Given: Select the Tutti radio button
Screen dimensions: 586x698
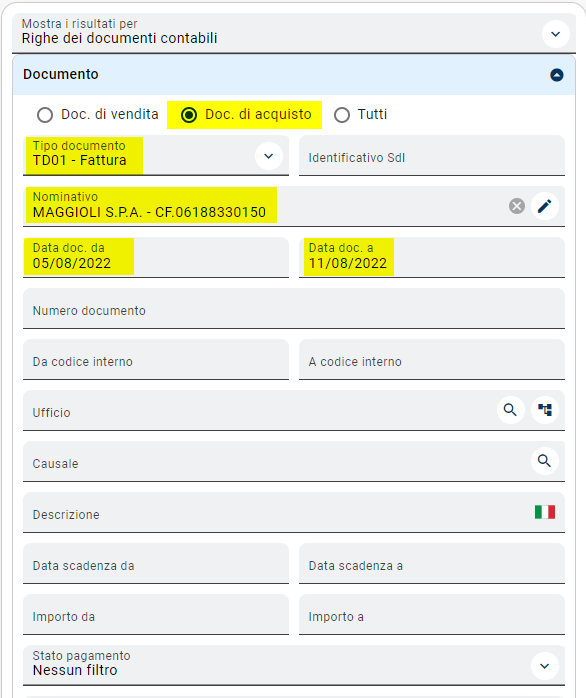Looking at the screenshot, I should pyautogui.click(x=342, y=115).
